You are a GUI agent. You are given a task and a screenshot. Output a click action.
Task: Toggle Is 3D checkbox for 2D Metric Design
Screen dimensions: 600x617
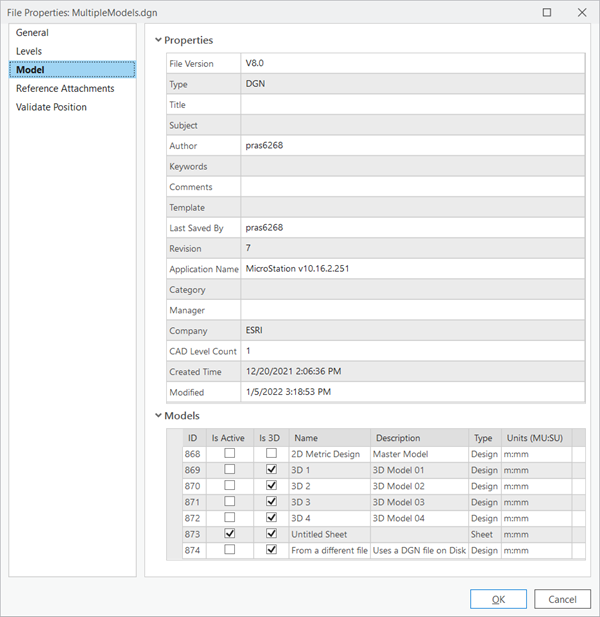(270, 454)
